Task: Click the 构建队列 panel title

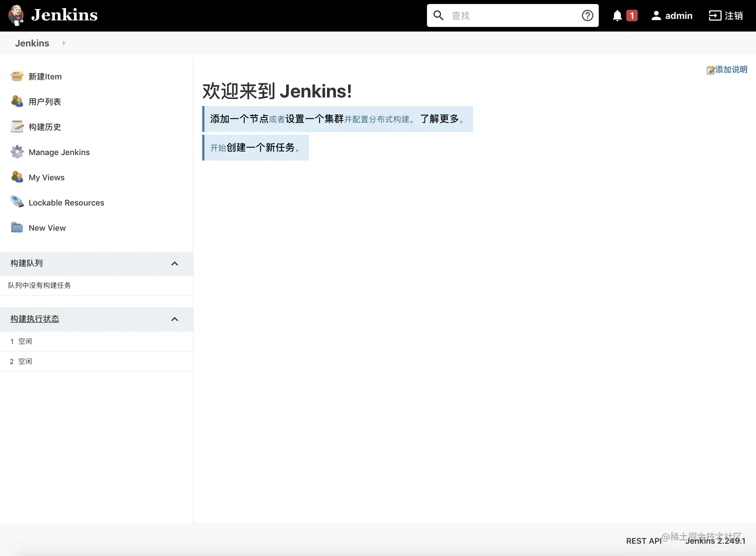Action: point(26,263)
